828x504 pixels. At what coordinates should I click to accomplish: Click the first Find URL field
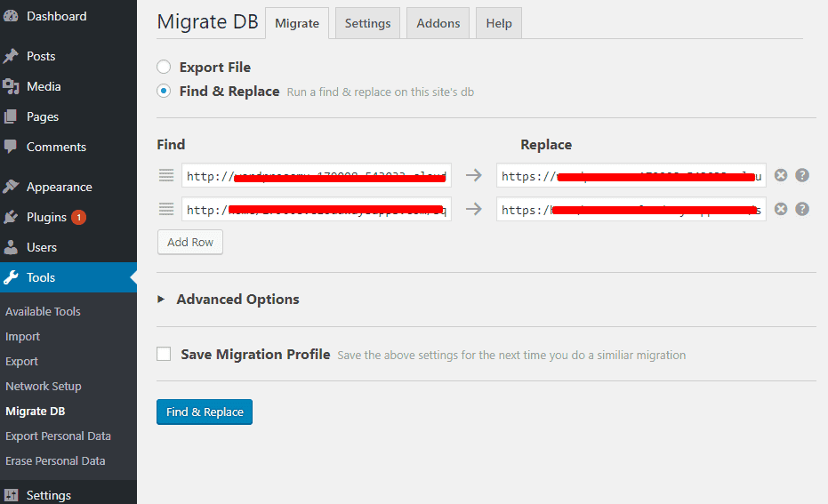pyautogui.click(x=317, y=175)
